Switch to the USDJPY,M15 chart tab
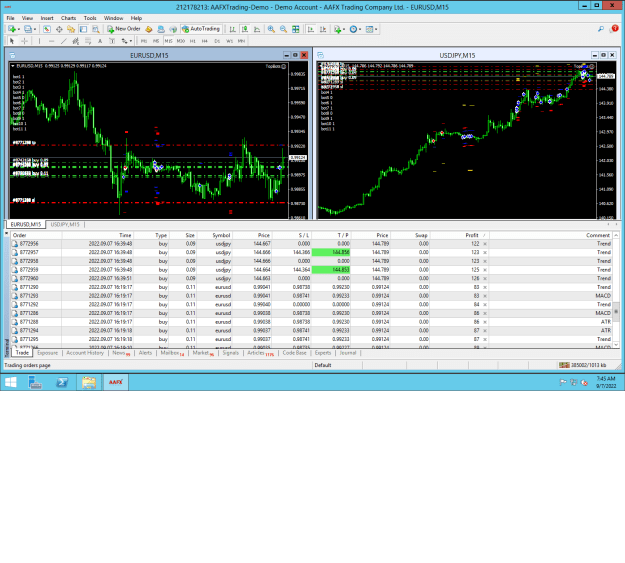The width and height of the screenshot is (625, 563). click(x=65, y=224)
